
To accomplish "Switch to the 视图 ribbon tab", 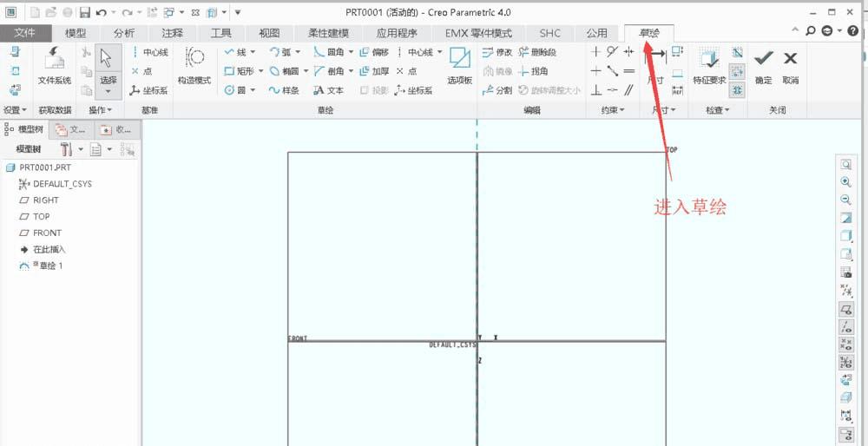I will coord(268,33).
